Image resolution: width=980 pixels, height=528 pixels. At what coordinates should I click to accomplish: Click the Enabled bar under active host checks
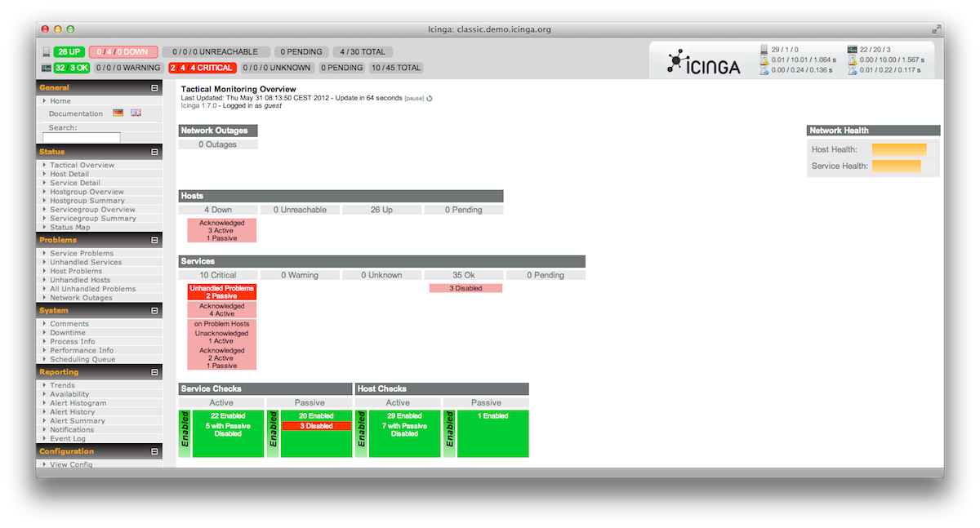[x=361, y=433]
